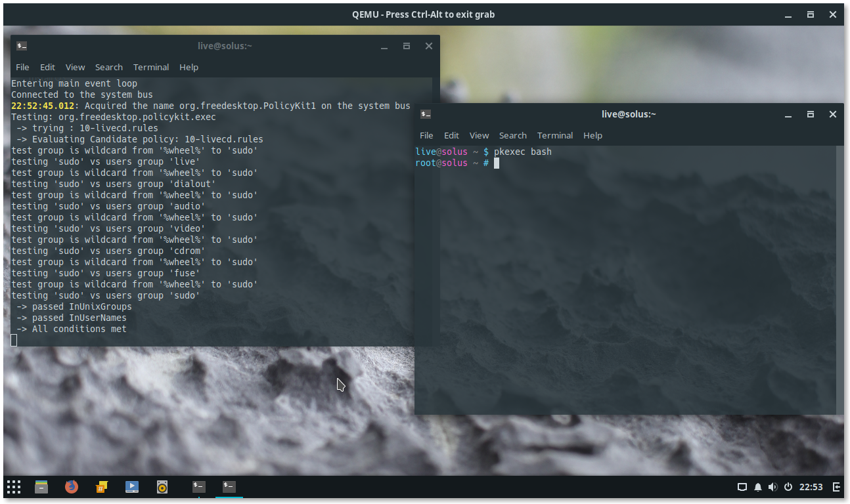Click the QEMU window title text

[x=423, y=14]
